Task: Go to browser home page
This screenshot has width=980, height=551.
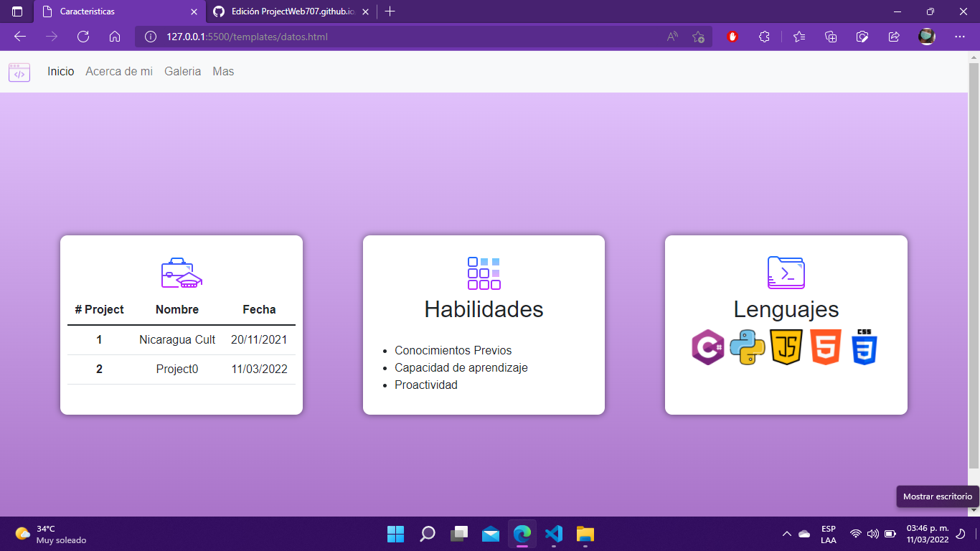Action: [115, 37]
